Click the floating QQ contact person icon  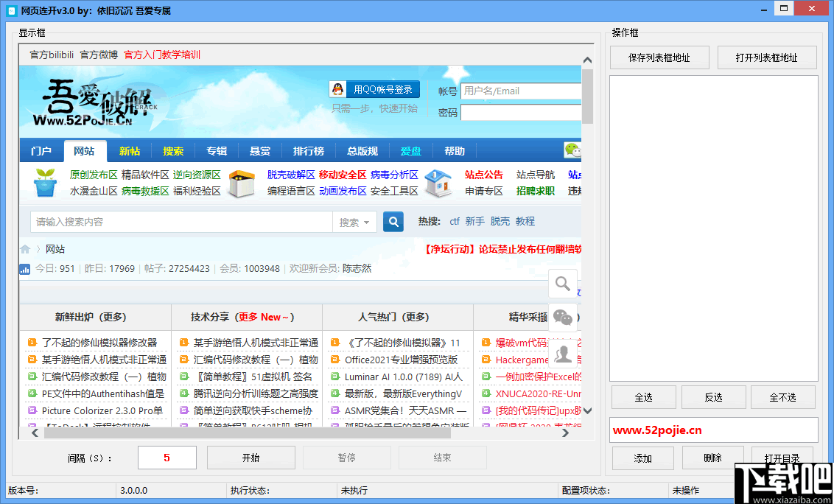click(x=564, y=354)
